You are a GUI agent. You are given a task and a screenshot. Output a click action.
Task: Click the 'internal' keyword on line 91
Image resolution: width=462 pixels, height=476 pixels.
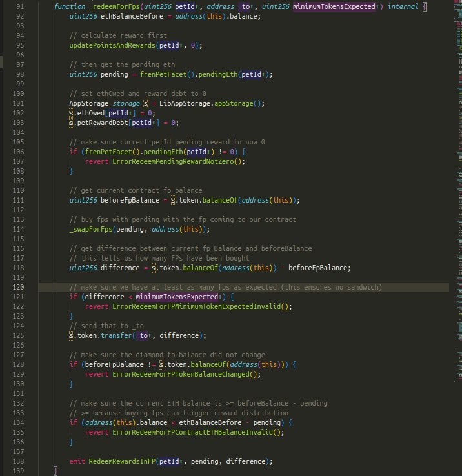click(403, 6)
